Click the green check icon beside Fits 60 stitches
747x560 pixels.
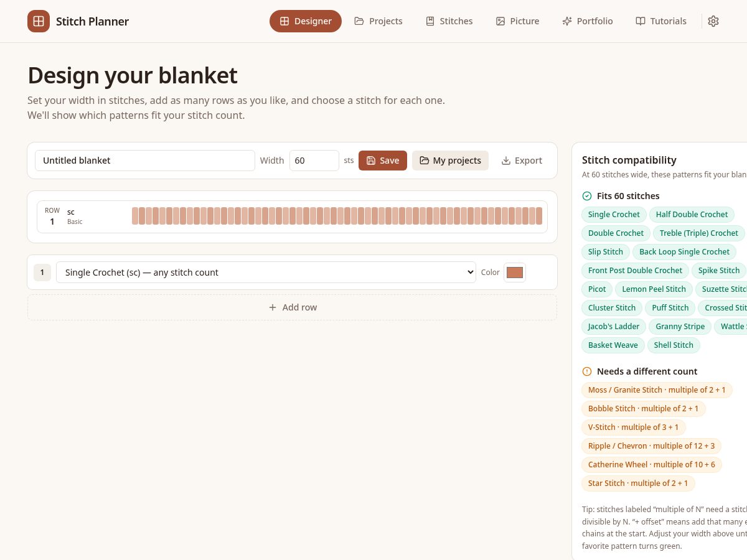click(x=587, y=196)
